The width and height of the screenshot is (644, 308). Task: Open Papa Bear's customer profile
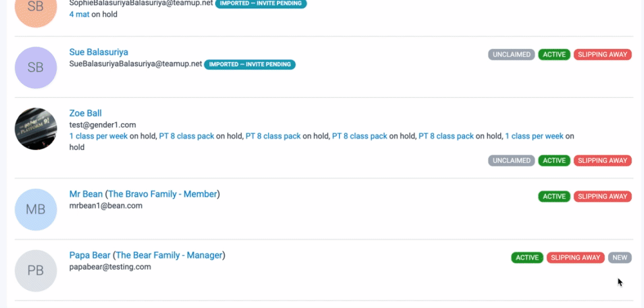(90, 255)
